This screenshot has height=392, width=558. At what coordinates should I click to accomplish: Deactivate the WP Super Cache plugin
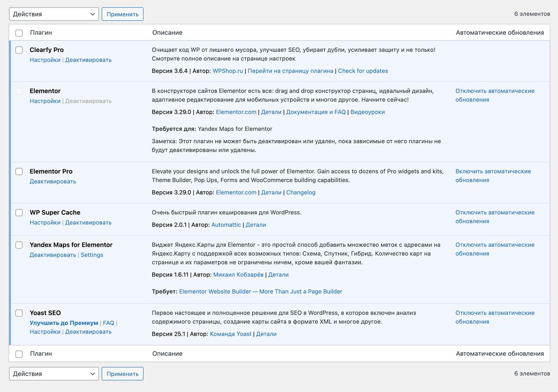point(88,222)
